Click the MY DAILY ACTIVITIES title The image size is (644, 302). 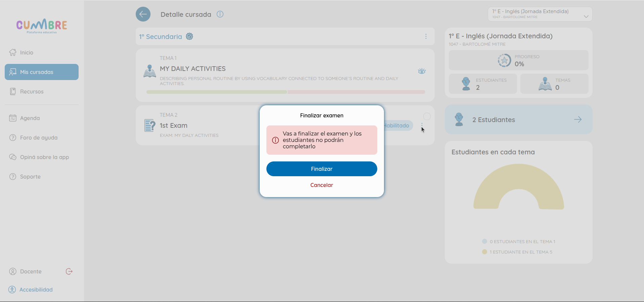[193, 69]
